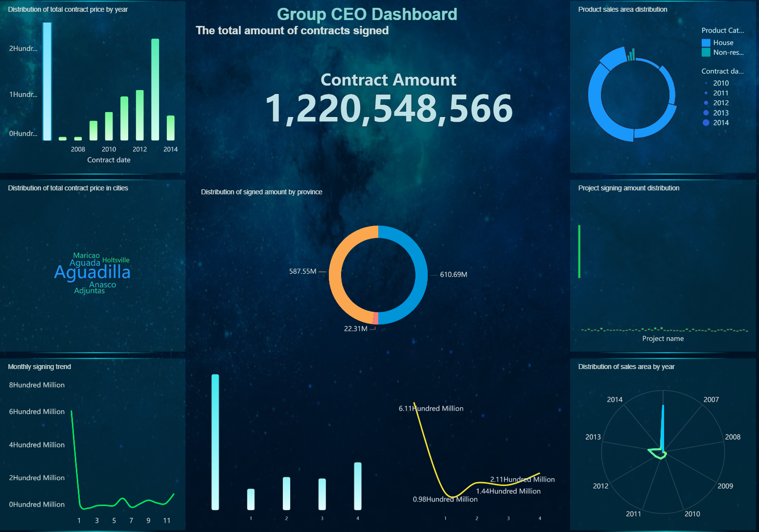
Task: Click the Group CEO Dashboard title
Action: pyautogui.click(x=367, y=14)
